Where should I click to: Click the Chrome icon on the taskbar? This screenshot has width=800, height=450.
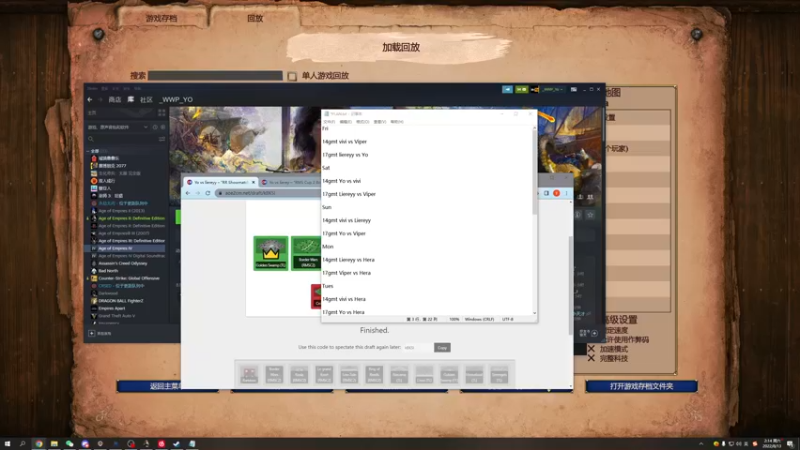point(39,444)
